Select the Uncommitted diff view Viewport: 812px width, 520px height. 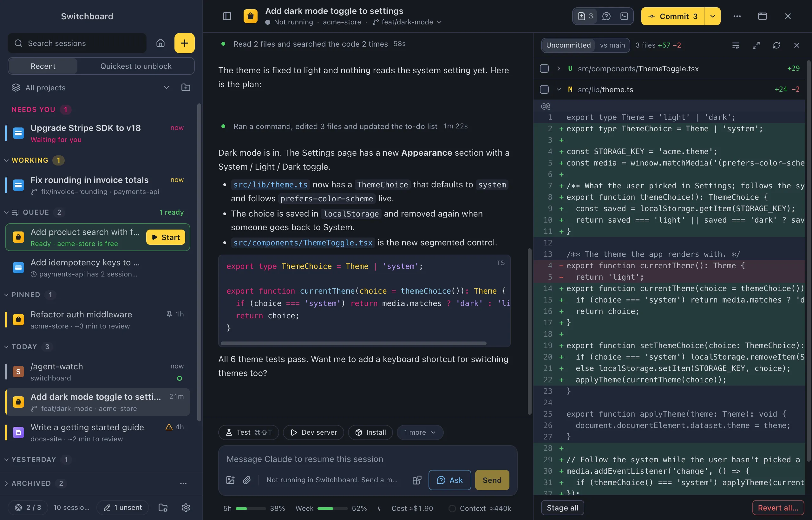568,45
